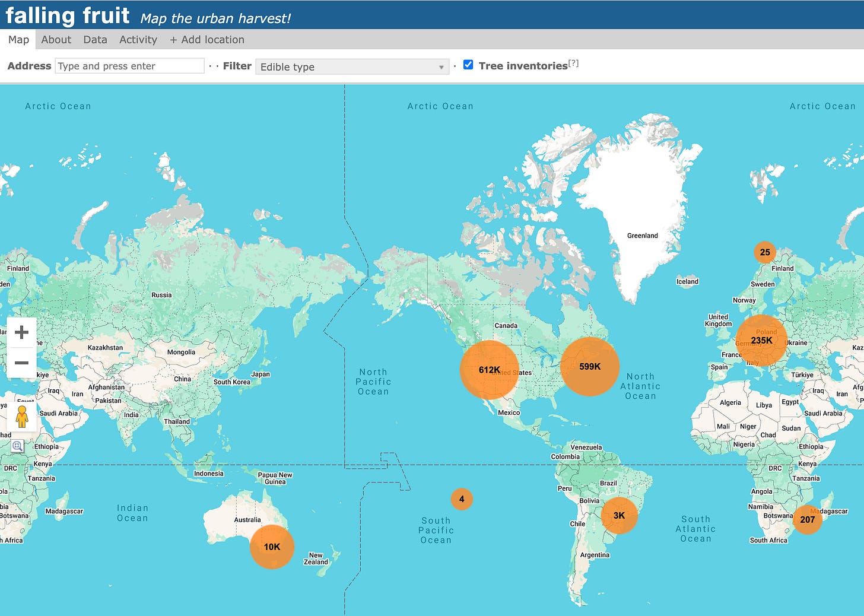Open the 25 cluster near Finland
The width and height of the screenshot is (864, 616).
765,252
